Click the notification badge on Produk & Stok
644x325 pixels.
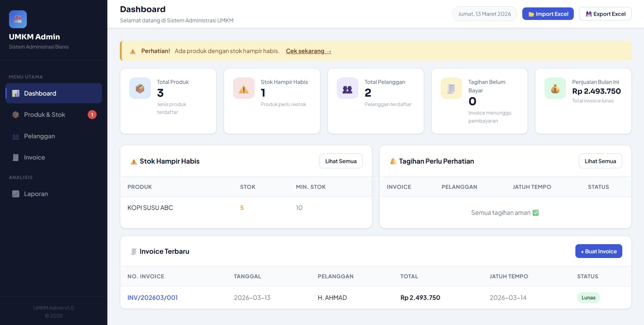(x=92, y=114)
